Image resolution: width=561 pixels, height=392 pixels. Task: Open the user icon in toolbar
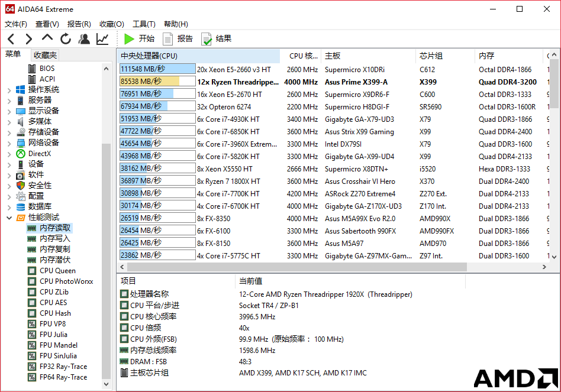84,38
